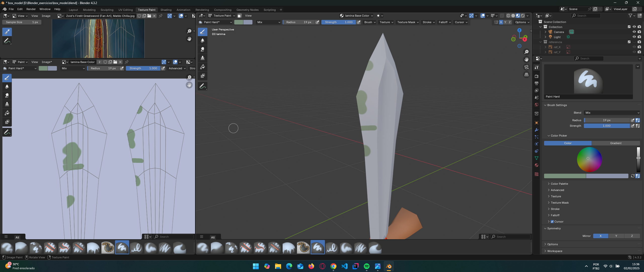The width and height of the screenshot is (644, 272).
Task: Select the Smear tool in 3D viewport toolbar
Action: (x=203, y=49)
